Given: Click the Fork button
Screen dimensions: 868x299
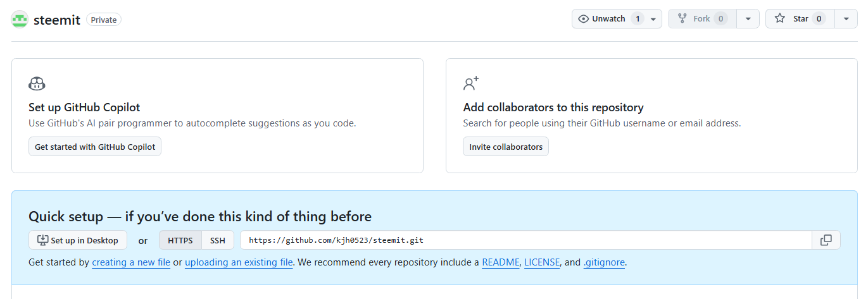Looking at the screenshot, I should [x=702, y=19].
